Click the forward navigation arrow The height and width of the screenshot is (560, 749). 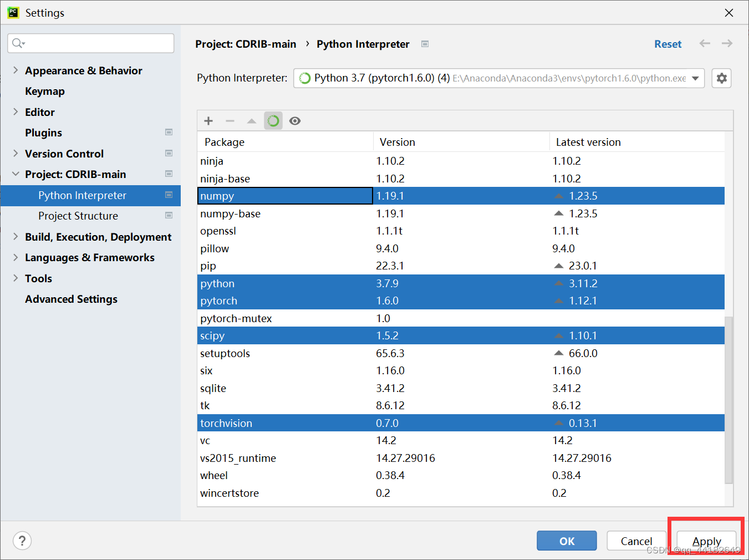pos(727,43)
